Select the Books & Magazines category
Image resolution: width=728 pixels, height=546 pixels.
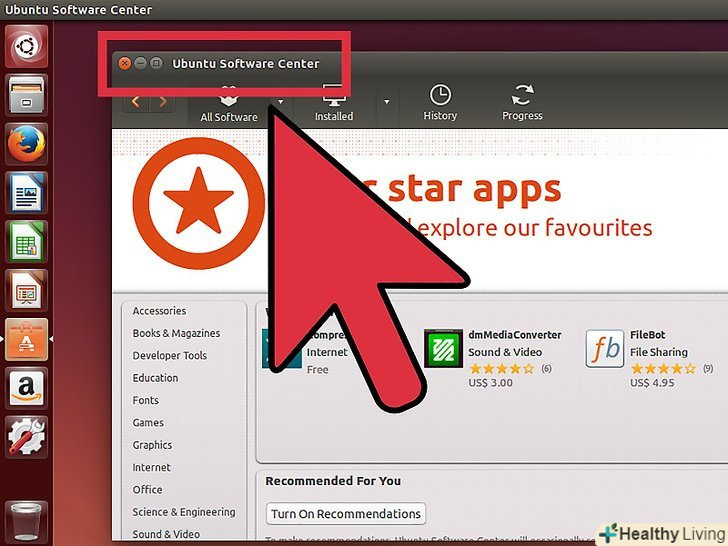pos(176,333)
